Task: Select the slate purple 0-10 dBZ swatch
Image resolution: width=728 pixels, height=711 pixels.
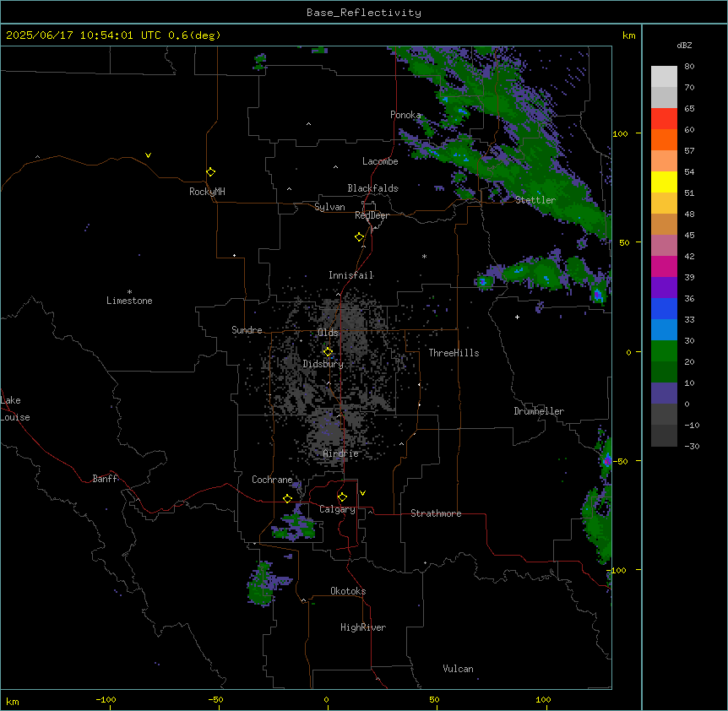Action: click(x=664, y=393)
